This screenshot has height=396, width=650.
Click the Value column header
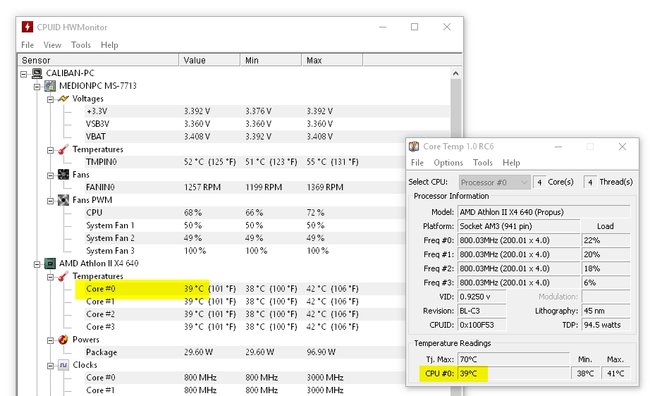point(209,60)
